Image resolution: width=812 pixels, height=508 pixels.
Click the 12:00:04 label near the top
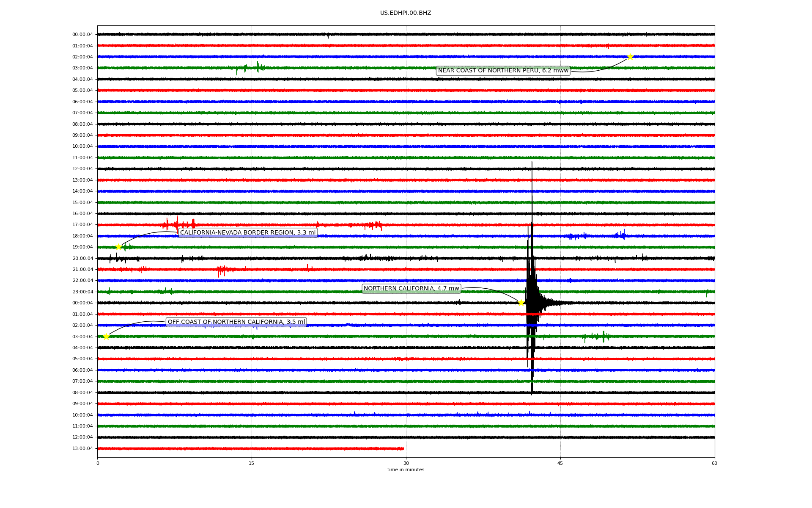(x=82, y=169)
